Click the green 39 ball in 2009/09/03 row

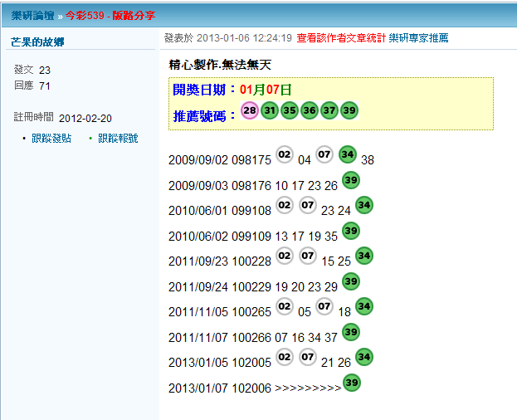coord(351,180)
